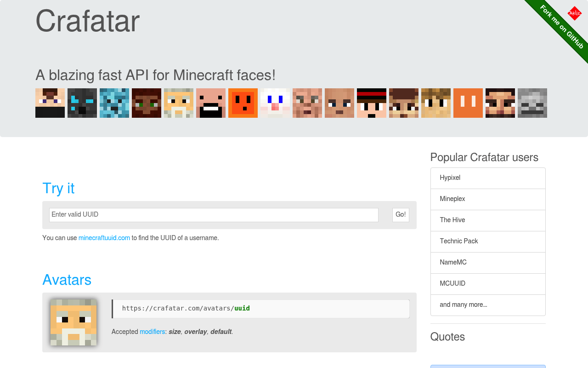Open the modifiers link
This screenshot has width=588, height=368.
point(153,332)
